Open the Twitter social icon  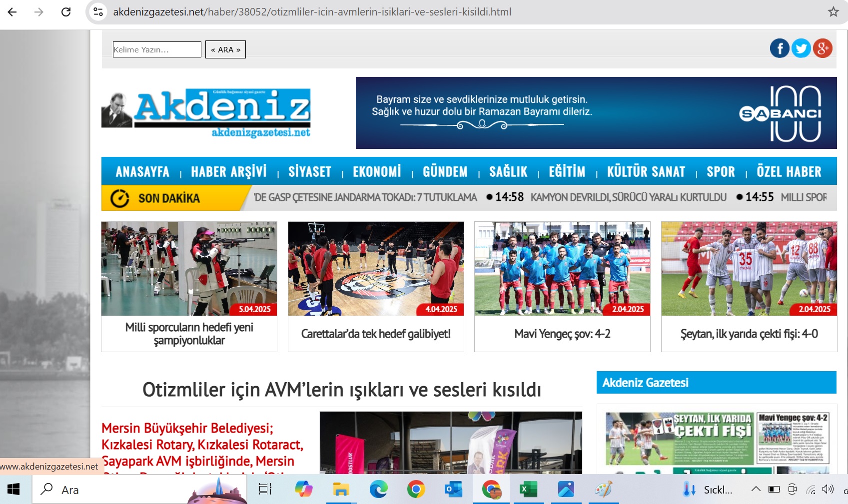point(801,48)
